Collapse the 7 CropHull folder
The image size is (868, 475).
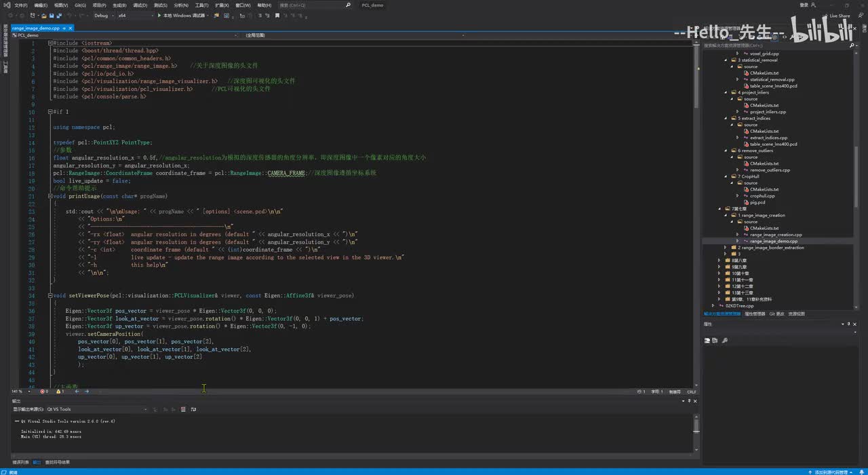tap(725, 176)
